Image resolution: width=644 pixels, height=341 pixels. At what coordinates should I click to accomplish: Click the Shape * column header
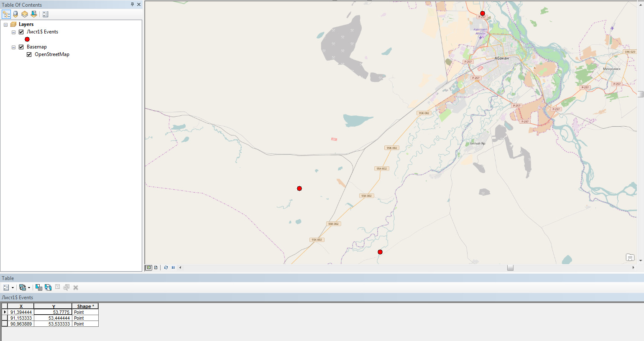pos(85,306)
